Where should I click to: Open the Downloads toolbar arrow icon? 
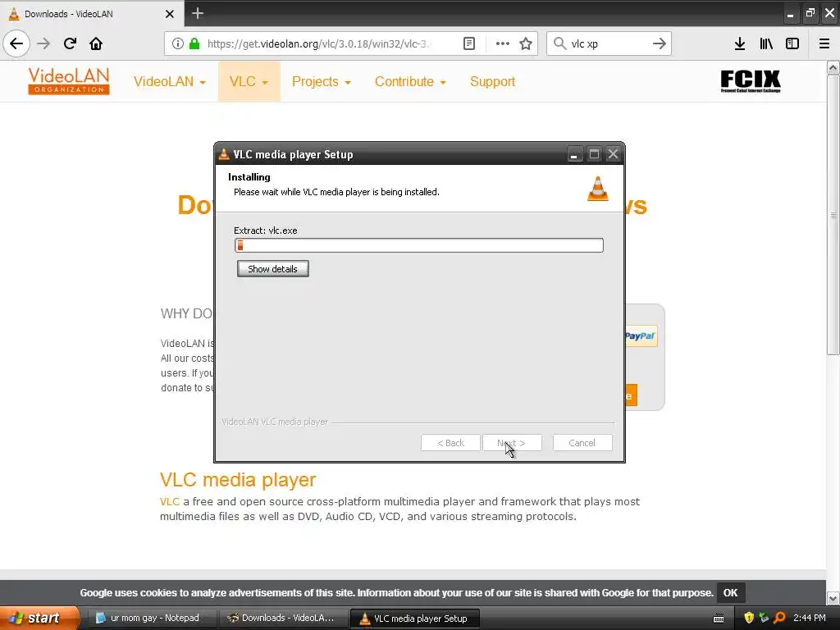point(740,43)
